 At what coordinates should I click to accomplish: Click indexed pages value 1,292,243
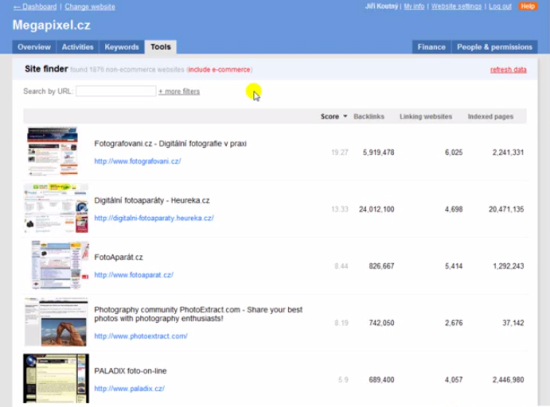[x=509, y=266]
